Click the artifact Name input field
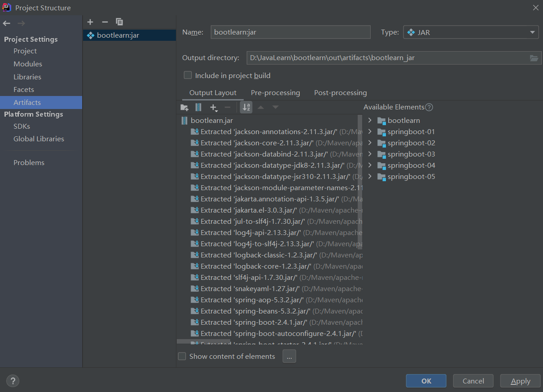The height and width of the screenshot is (392, 543). 290,32
